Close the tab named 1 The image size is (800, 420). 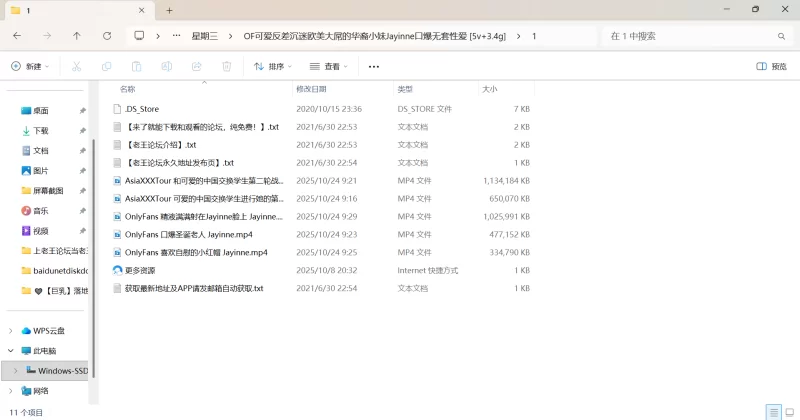pyautogui.click(x=141, y=10)
